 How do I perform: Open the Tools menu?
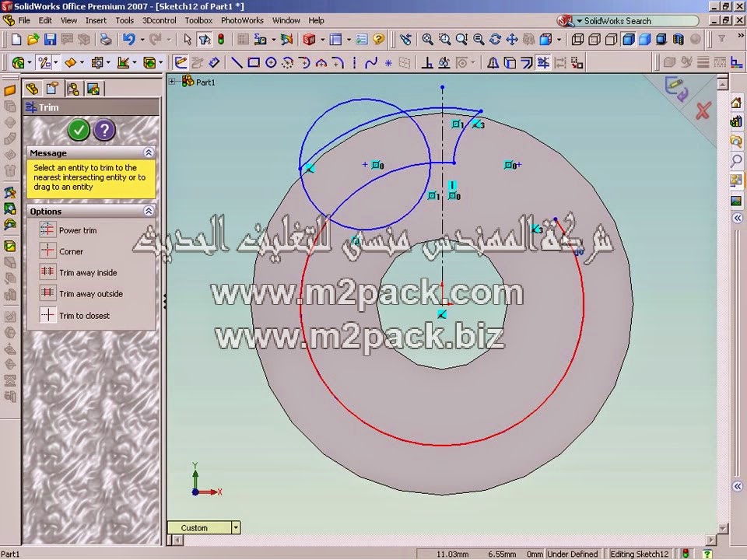(x=124, y=20)
